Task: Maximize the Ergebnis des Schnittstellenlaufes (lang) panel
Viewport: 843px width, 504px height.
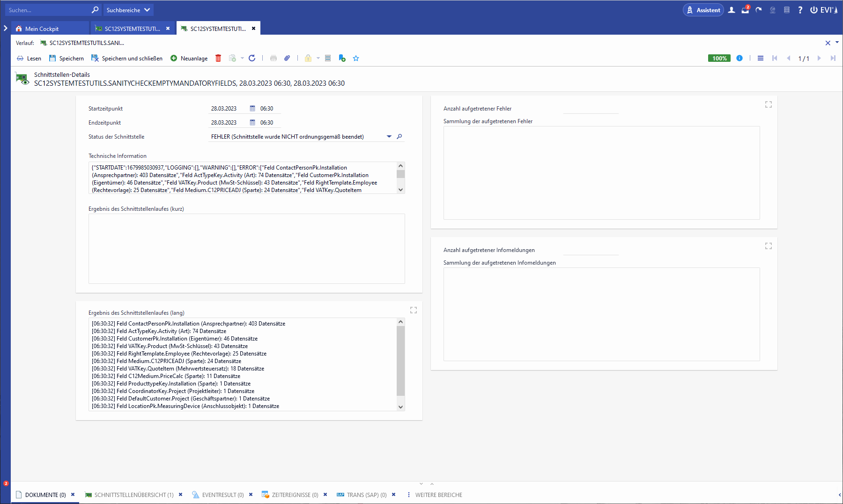Action: [x=414, y=310]
